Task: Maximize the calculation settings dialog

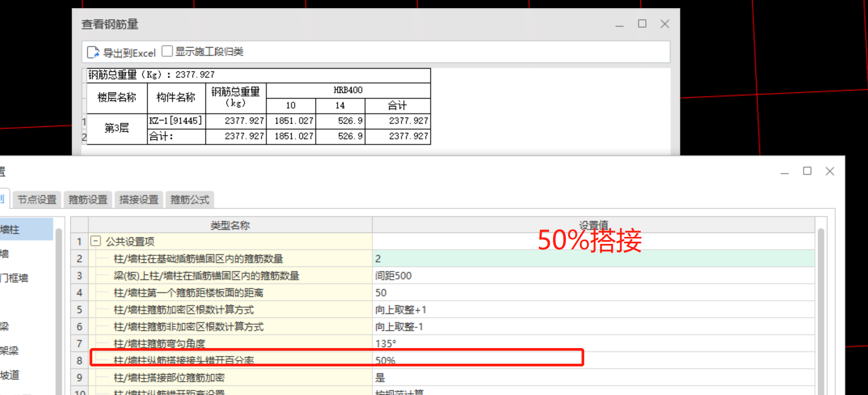Action: 807,171
